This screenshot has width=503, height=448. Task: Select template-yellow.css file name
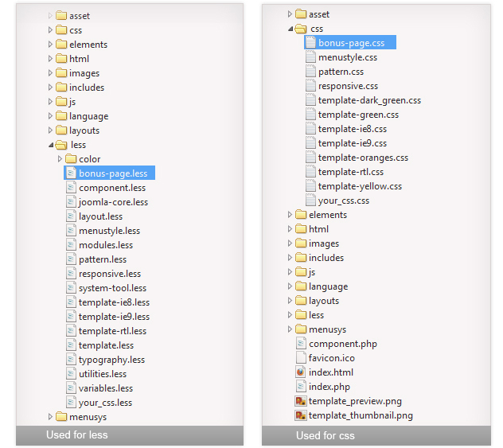[x=360, y=186]
